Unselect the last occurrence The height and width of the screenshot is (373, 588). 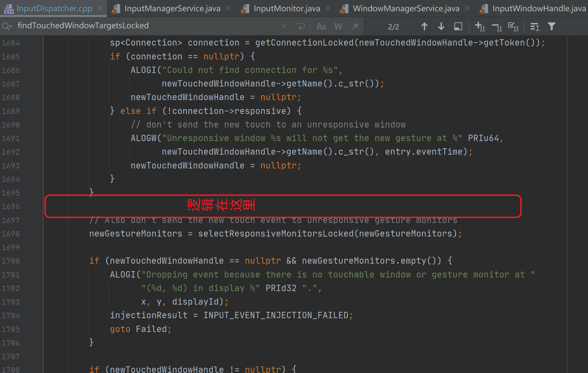[497, 27]
